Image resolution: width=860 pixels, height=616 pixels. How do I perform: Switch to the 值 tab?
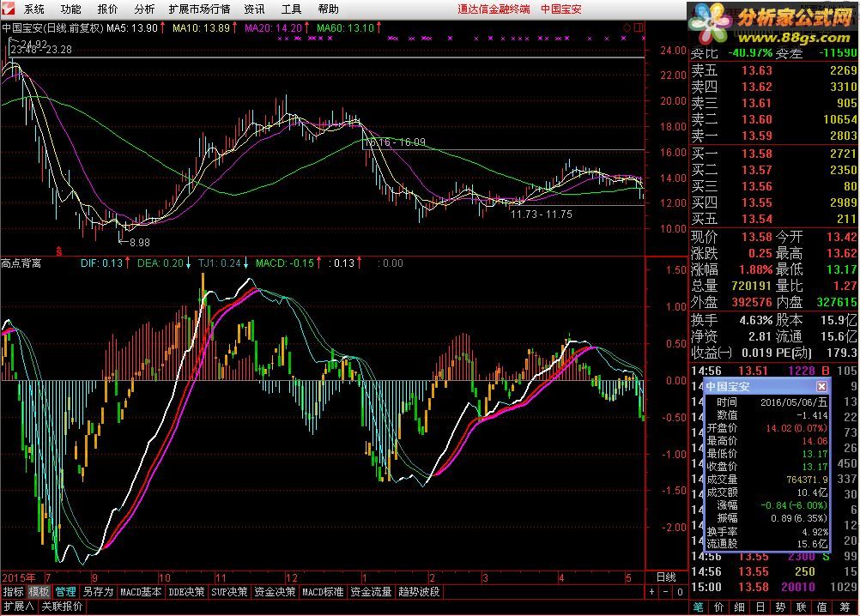click(x=821, y=607)
